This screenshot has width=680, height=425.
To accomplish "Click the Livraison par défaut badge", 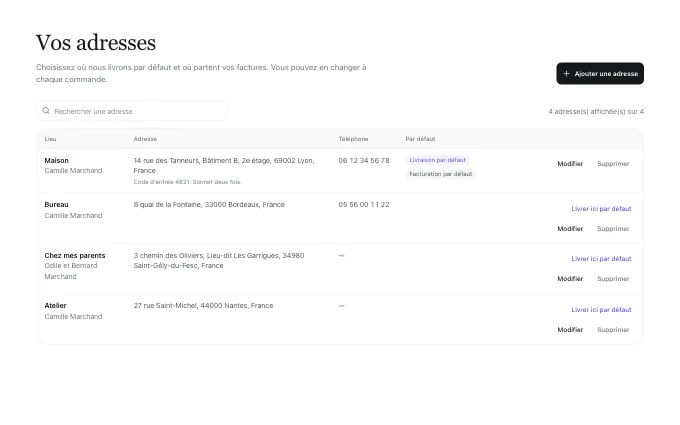I will (x=437, y=160).
